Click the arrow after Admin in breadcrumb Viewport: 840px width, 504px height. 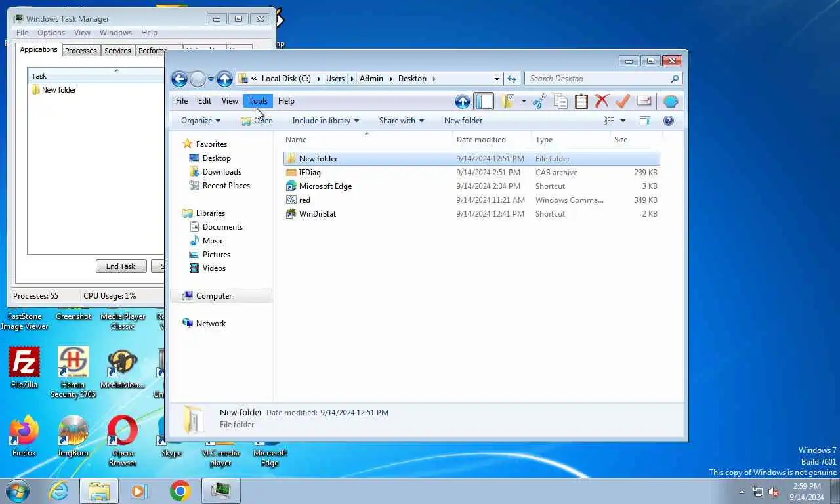390,79
